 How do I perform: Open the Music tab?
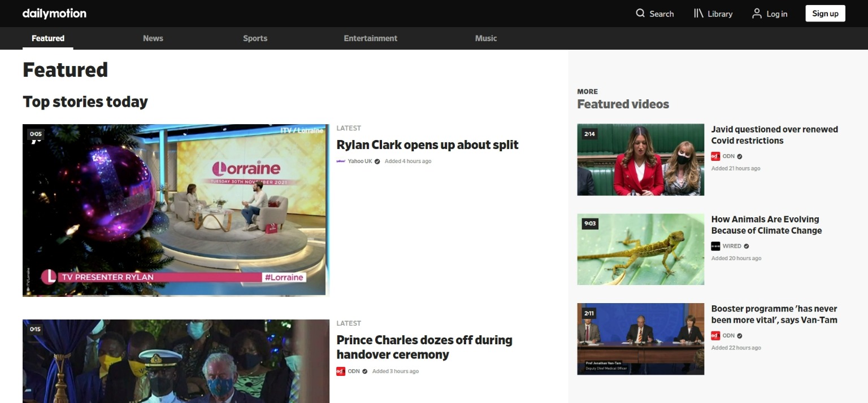[486, 38]
